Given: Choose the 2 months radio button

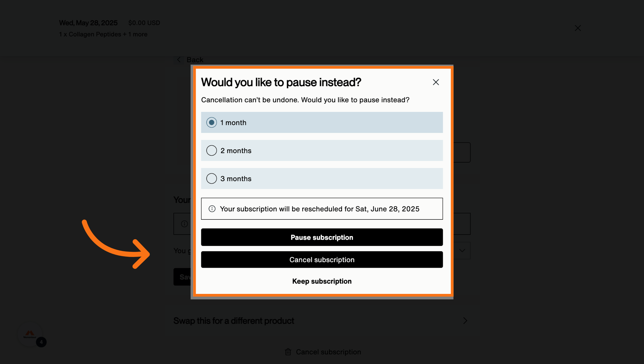Looking at the screenshot, I should point(212,150).
